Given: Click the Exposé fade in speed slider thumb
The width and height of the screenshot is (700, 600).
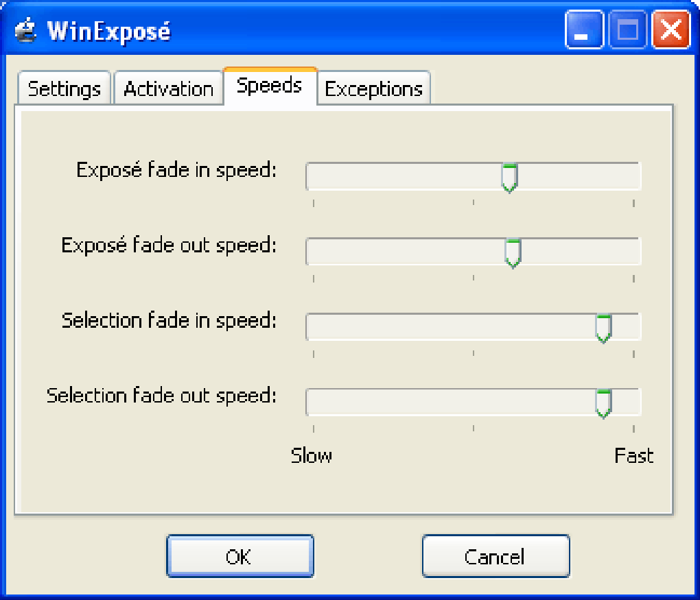Looking at the screenshot, I should point(509,178).
